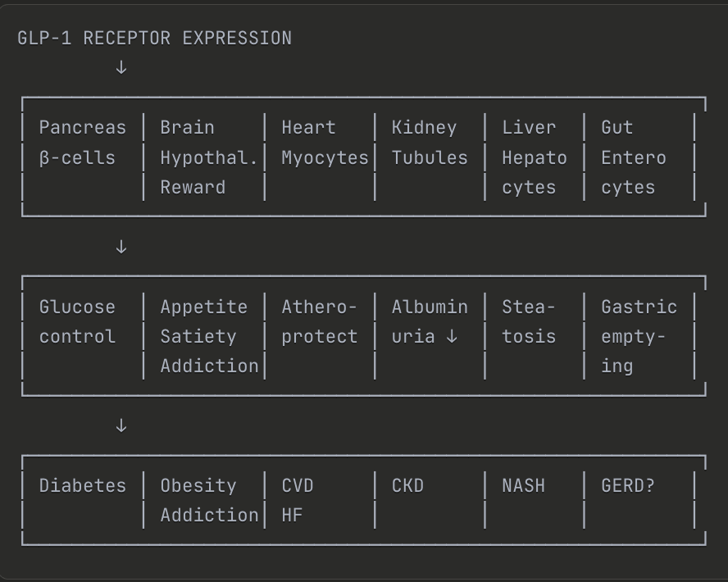
Task: Click the NASH label
Action: tap(523, 485)
